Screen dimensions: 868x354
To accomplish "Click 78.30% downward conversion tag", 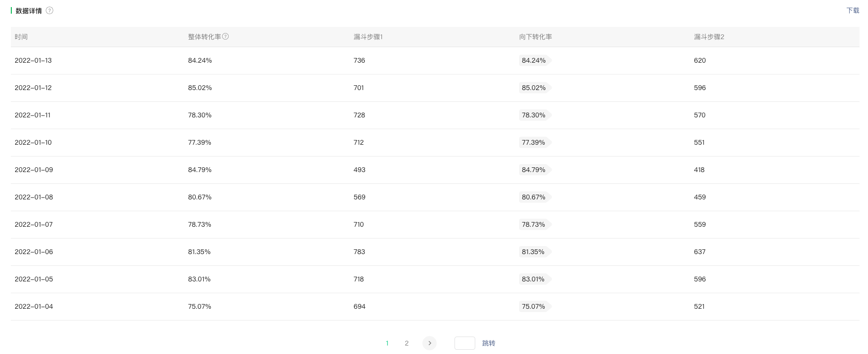I will (533, 115).
